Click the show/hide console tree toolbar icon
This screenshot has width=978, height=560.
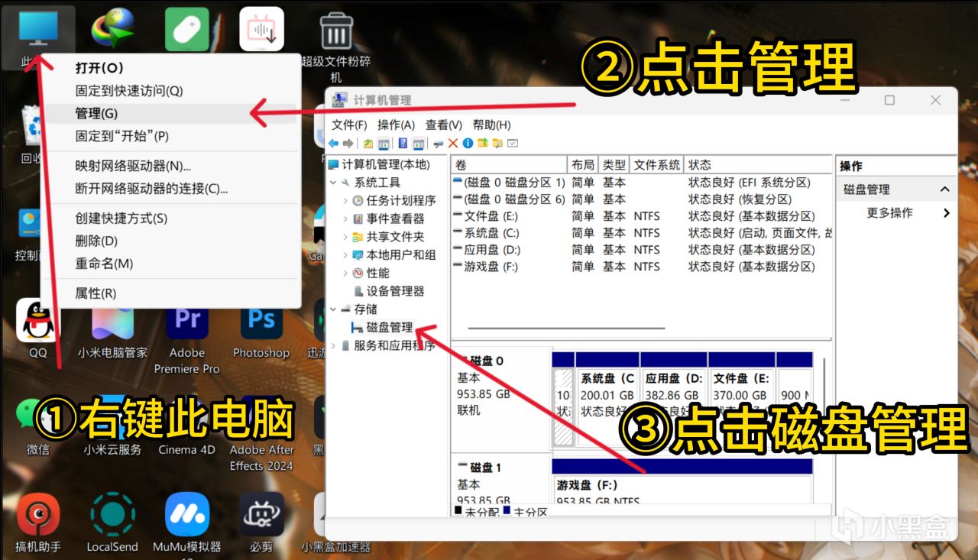384,143
